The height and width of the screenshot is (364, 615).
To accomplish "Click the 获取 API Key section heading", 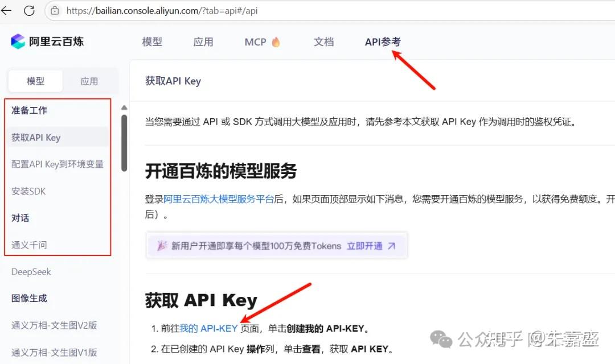I will click(201, 300).
